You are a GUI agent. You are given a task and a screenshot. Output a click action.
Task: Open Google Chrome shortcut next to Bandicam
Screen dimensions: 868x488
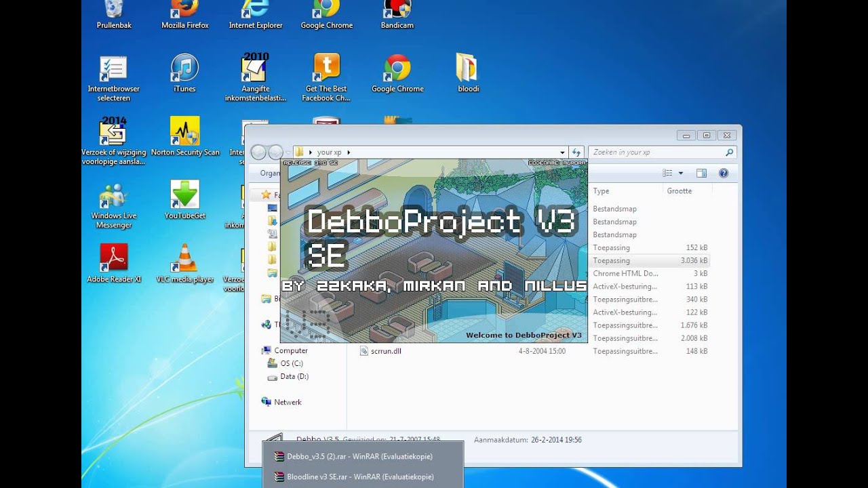[x=326, y=15]
